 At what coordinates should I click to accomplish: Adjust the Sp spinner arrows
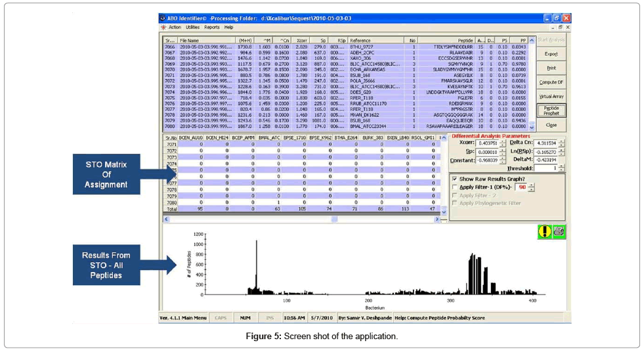pos(502,152)
